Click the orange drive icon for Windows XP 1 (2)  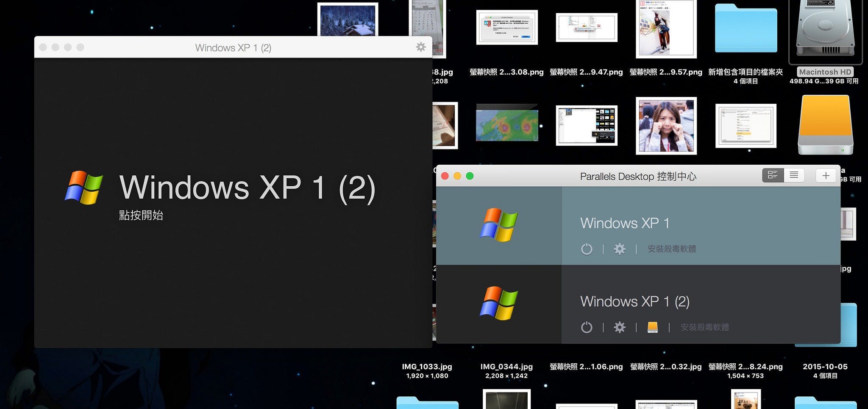coord(653,327)
